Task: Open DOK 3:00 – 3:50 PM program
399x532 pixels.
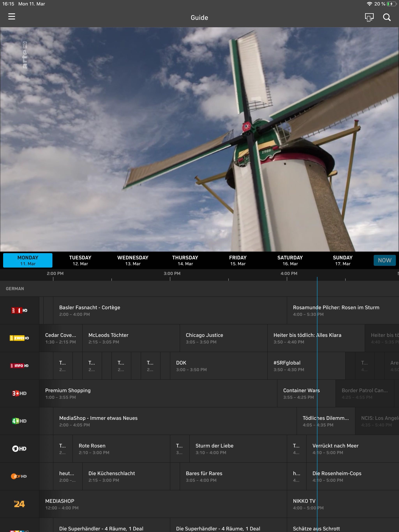Action: pos(219,366)
